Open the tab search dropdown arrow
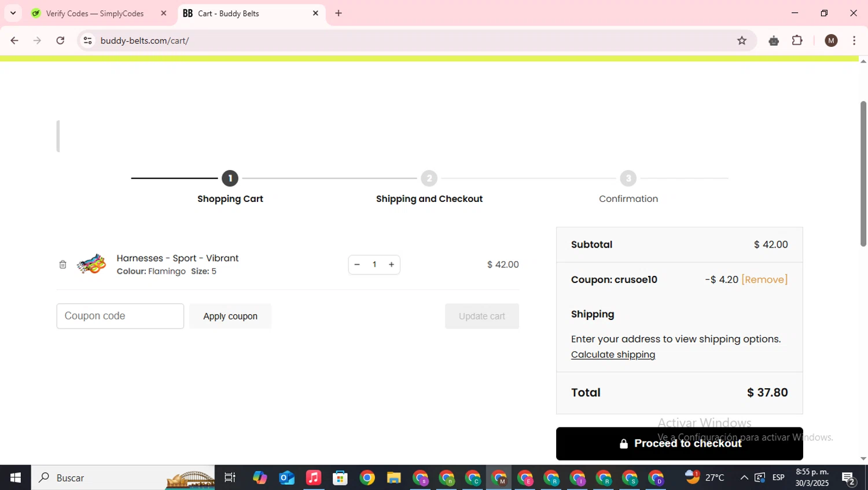868x490 pixels. (13, 13)
